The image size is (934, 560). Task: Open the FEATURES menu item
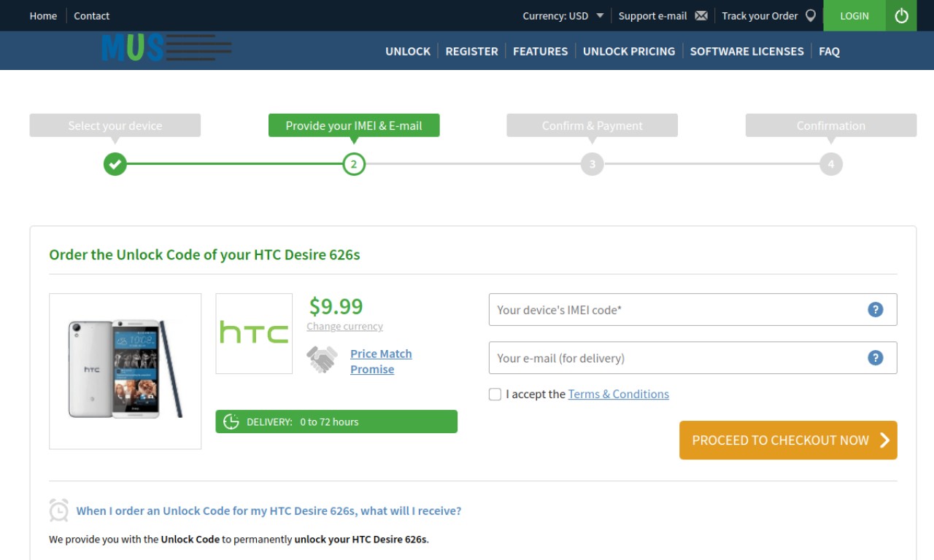540,51
